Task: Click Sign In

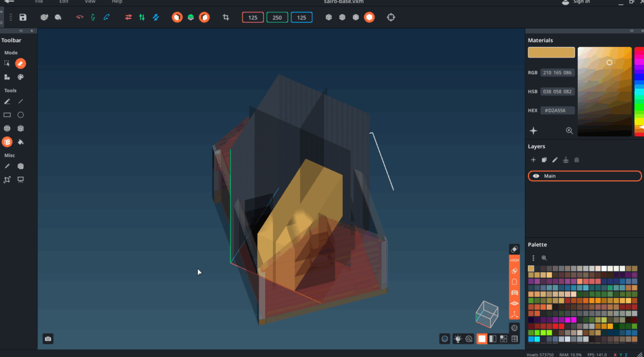Action: coord(581,2)
